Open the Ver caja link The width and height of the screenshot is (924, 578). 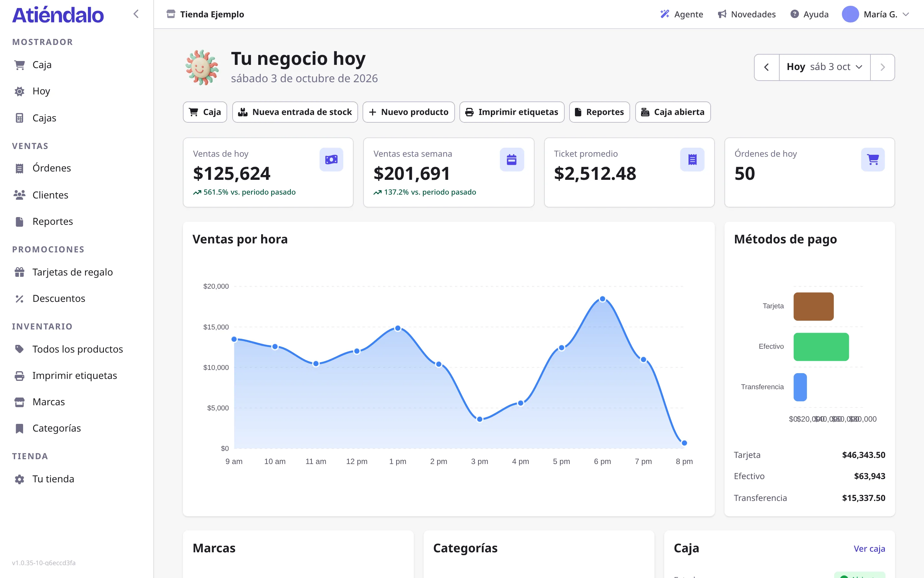coord(869,548)
